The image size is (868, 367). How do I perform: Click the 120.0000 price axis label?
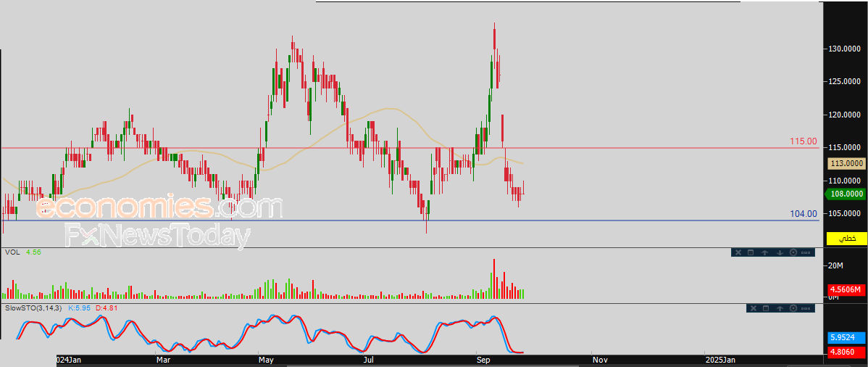(x=846, y=115)
